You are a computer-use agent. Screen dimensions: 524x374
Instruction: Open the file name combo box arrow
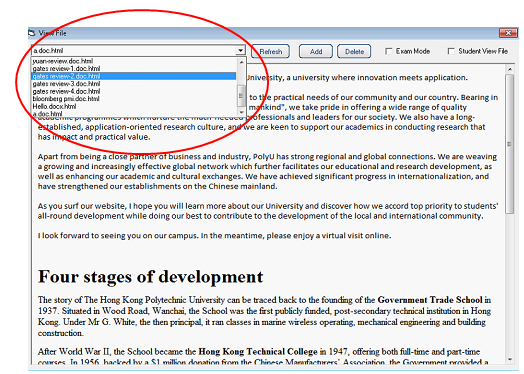(x=240, y=51)
